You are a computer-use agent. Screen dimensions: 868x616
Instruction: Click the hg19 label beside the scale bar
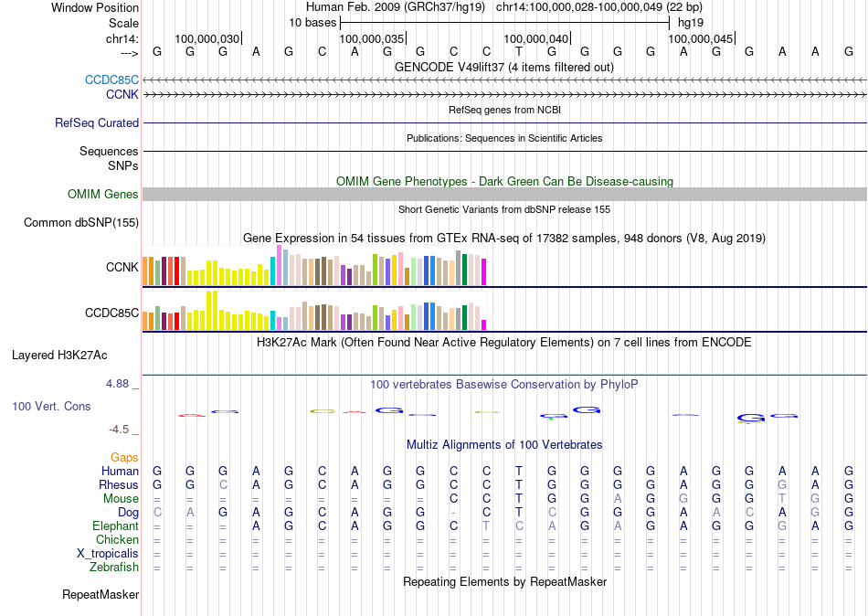pyautogui.click(x=691, y=23)
